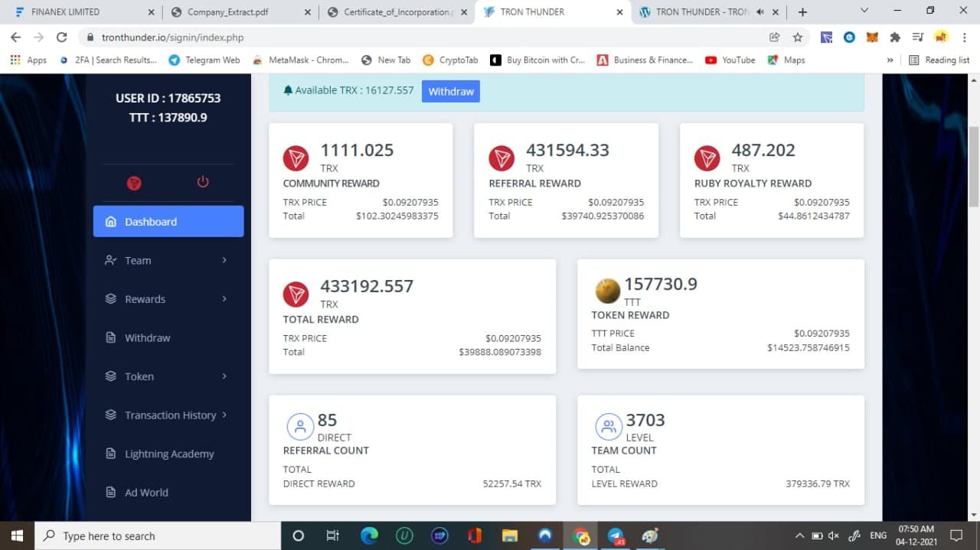
Task: Click the people icon on Team Count card
Action: [608, 427]
